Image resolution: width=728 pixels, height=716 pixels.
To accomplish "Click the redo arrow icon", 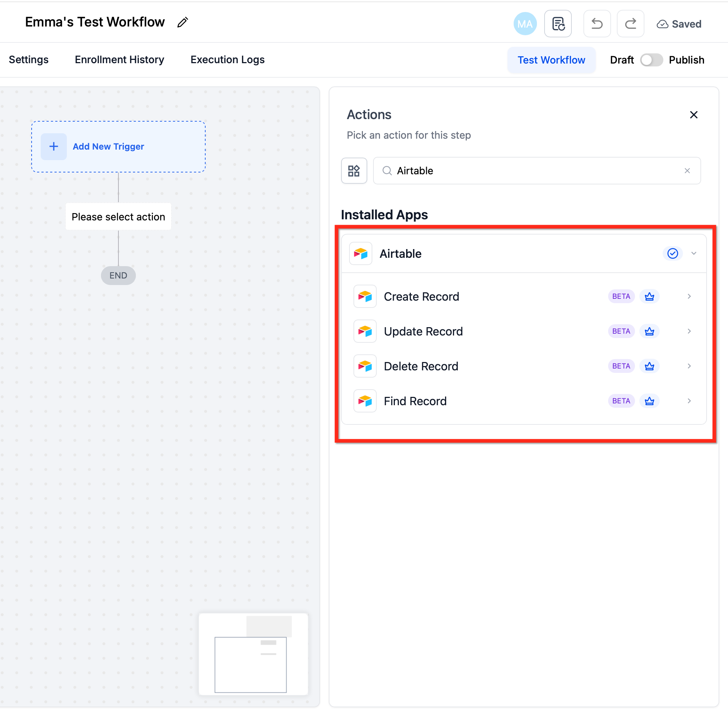I will point(630,24).
